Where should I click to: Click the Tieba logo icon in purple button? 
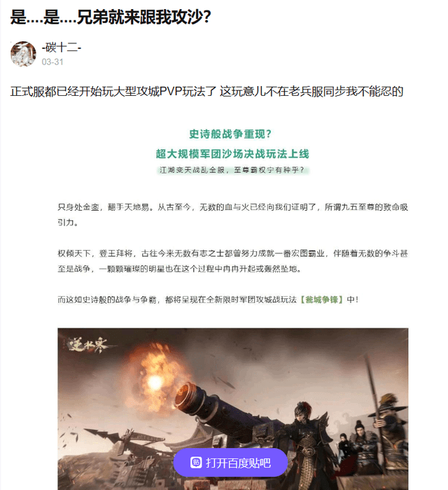point(196,463)
